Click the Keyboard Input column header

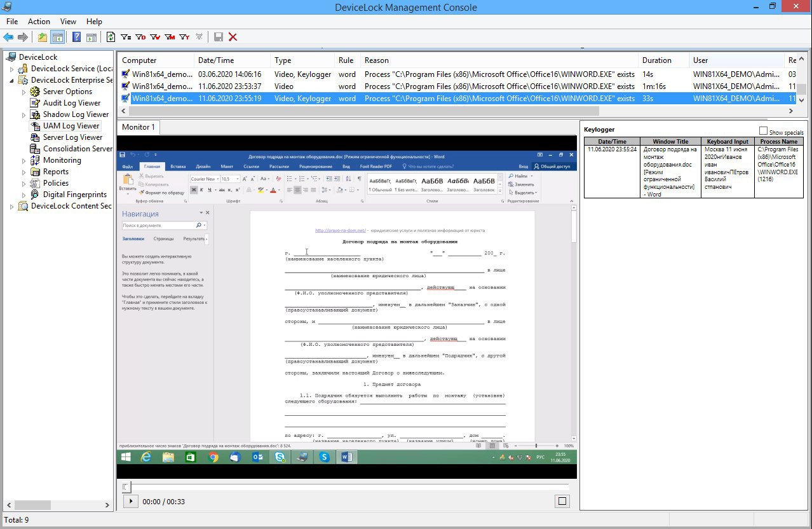click(x=728, y=141)
